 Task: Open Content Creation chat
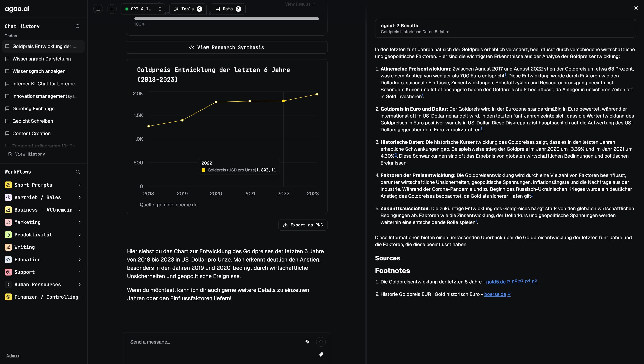(43, 133)
